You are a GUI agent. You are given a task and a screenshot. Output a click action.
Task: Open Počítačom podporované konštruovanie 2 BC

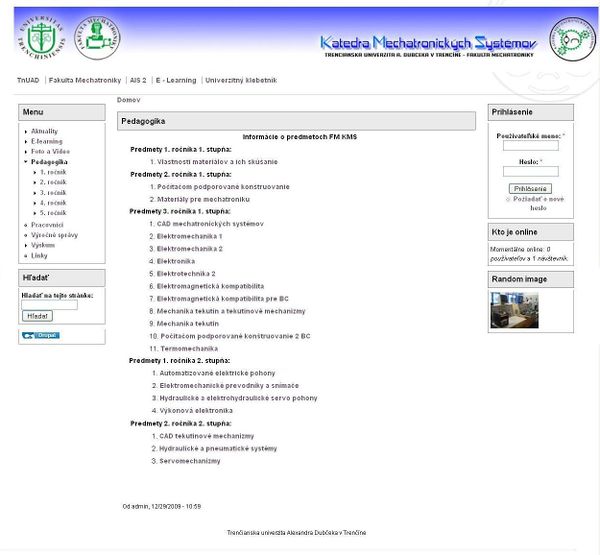click(235, 336)
